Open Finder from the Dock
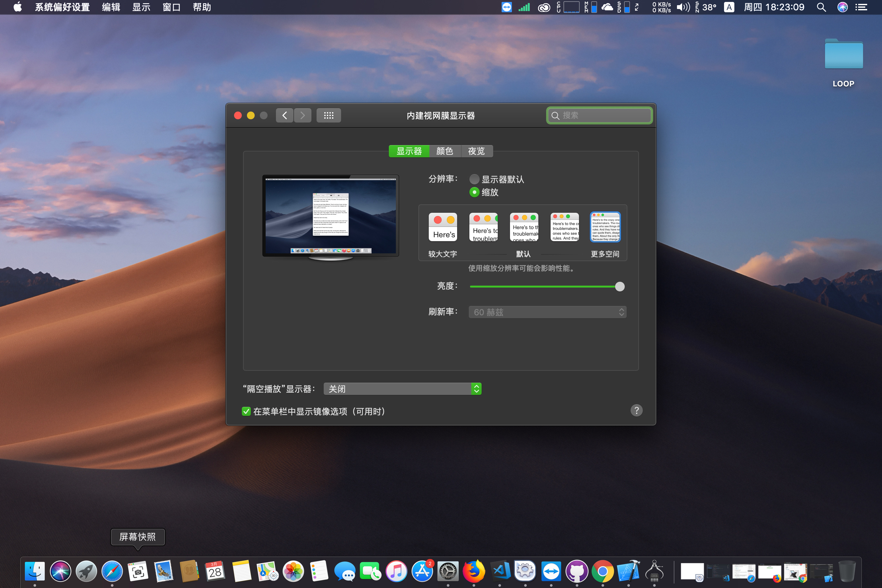The height and width of the screenshot is (588, 882). click(x=35, y=572)
